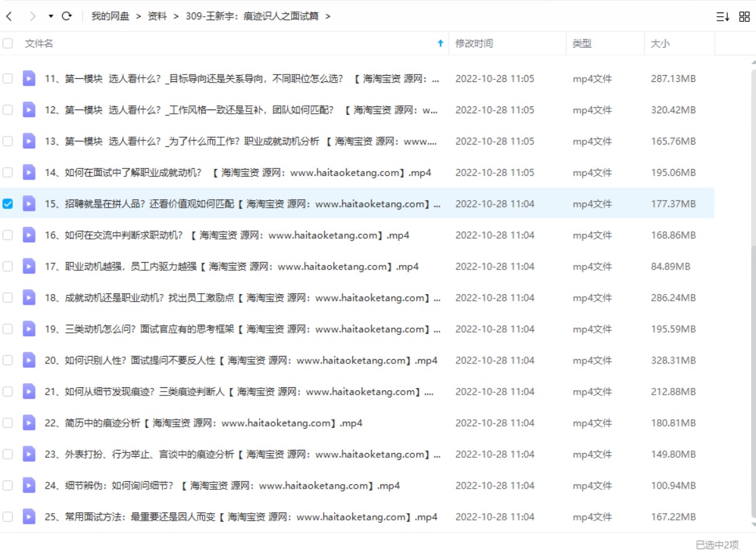756x555 pixels.
Task: Select file name 24、细节辨伪
Action: click(222, 485)
